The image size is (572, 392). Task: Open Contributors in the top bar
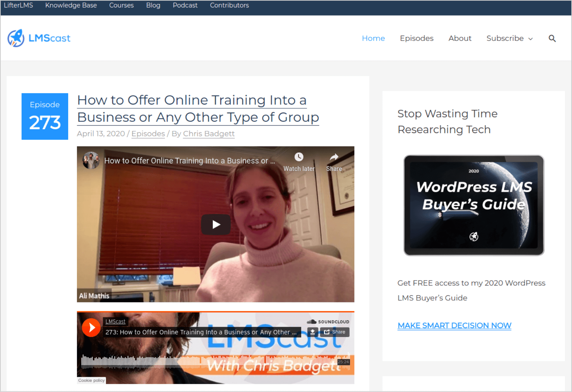pos(230,5)
